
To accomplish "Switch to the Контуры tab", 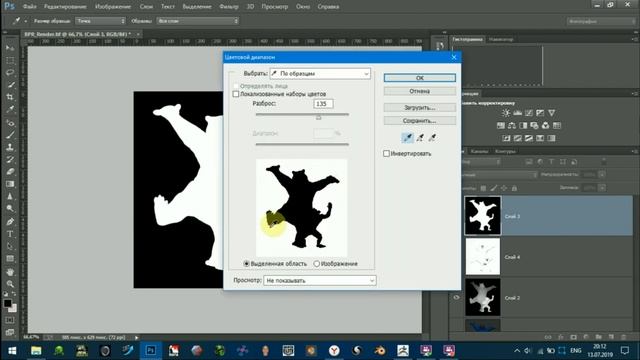I will point(505,151).
